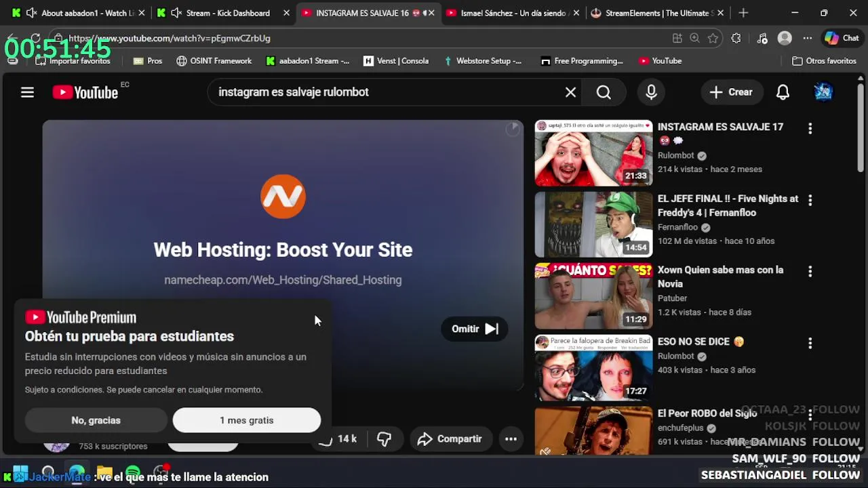Open the Edge browser taskbar icon
Image resolution: width=868 pixels, height=488 pixels.
coord(77,472)
